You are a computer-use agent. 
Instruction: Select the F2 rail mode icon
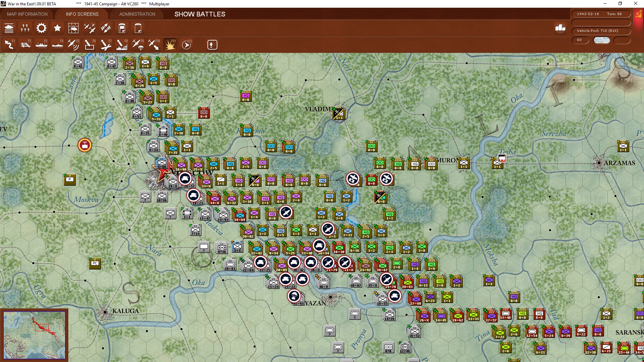coord(25,45)
